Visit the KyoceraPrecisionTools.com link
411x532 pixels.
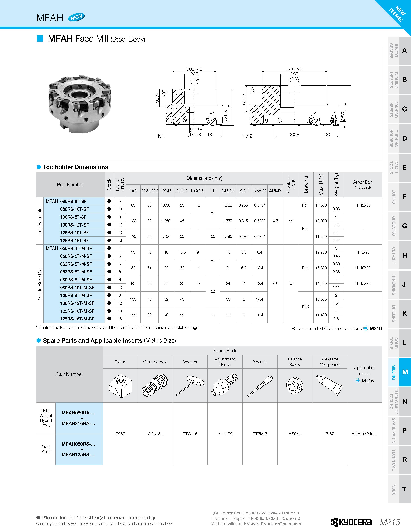click(x=272, y=524)
